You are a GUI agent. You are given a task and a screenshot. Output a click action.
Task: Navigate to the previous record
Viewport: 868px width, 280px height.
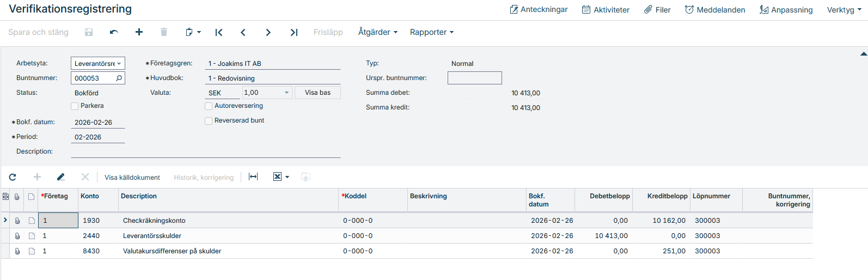pos(243,32)
